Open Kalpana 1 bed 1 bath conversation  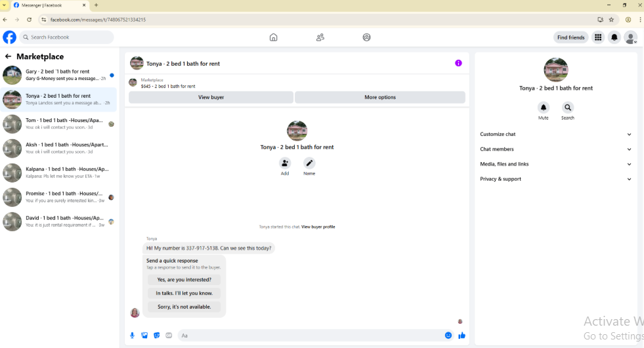59,173
